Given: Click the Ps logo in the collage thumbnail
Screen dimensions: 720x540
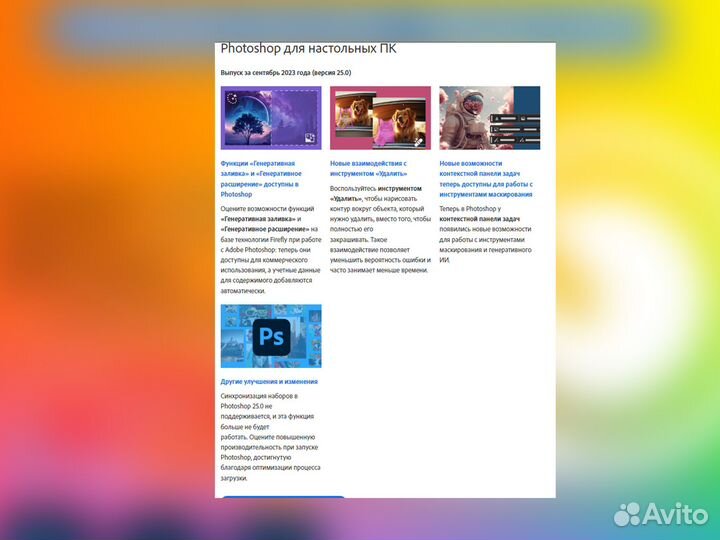Looking at the screenshot, I should pos(271,336).
